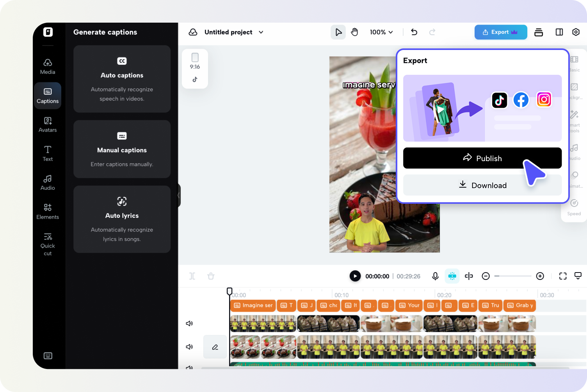Open the Speed panel on the right
587x392 pixels.
coord(574,207)
